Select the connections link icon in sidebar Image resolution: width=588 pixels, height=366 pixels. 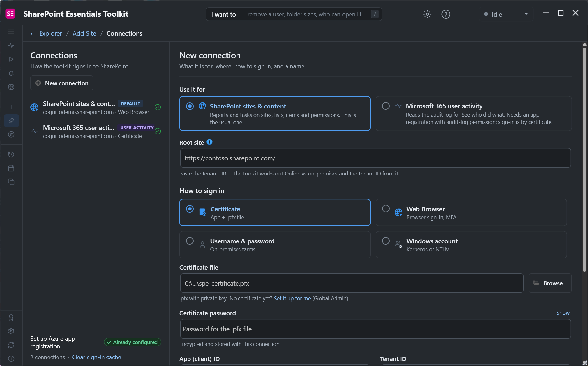(11, 121)
